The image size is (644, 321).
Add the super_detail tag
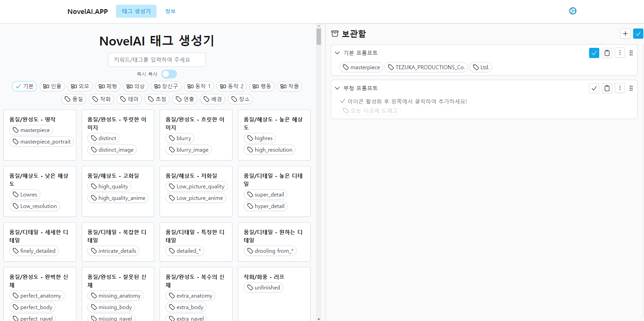[265, 194]
